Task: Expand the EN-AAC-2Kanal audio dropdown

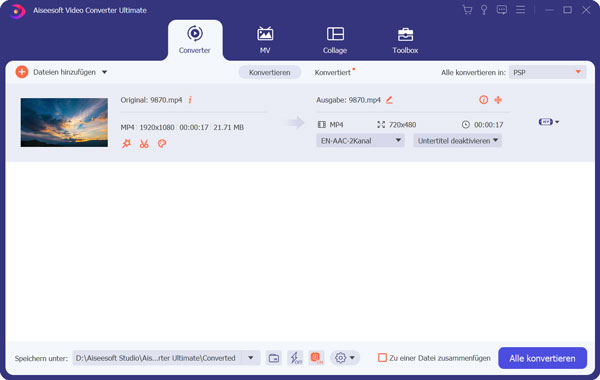Action: (x=360, y=140)
